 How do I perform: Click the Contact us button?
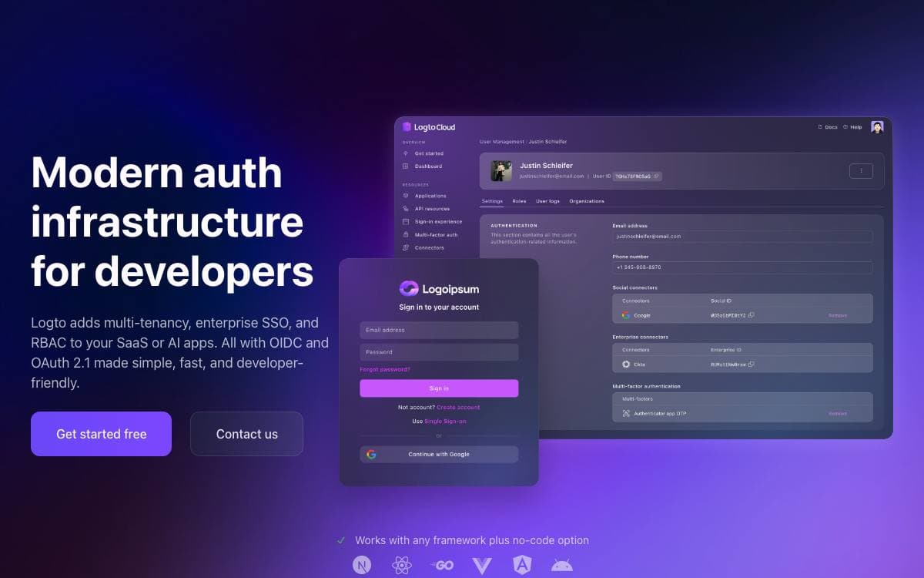[246, 434]
